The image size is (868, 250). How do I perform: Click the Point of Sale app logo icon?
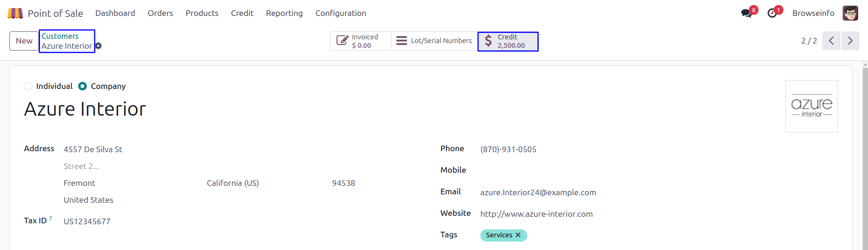[15, 13]
